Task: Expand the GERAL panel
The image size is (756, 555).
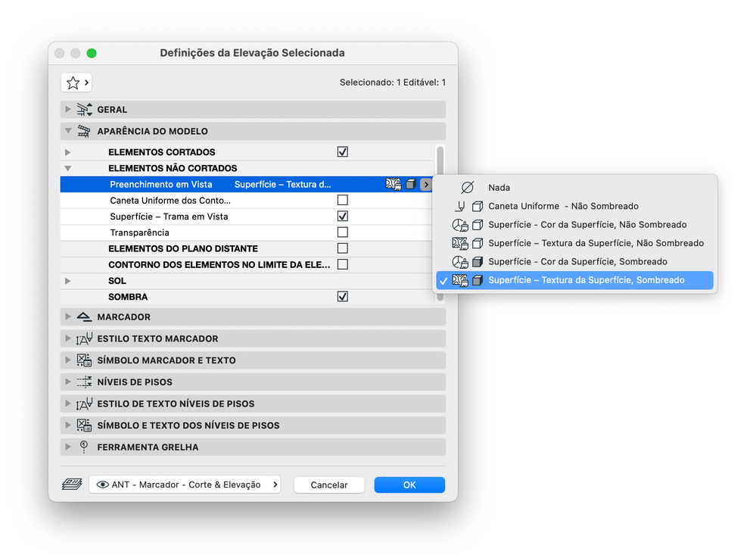Action: tap(68, 109)
